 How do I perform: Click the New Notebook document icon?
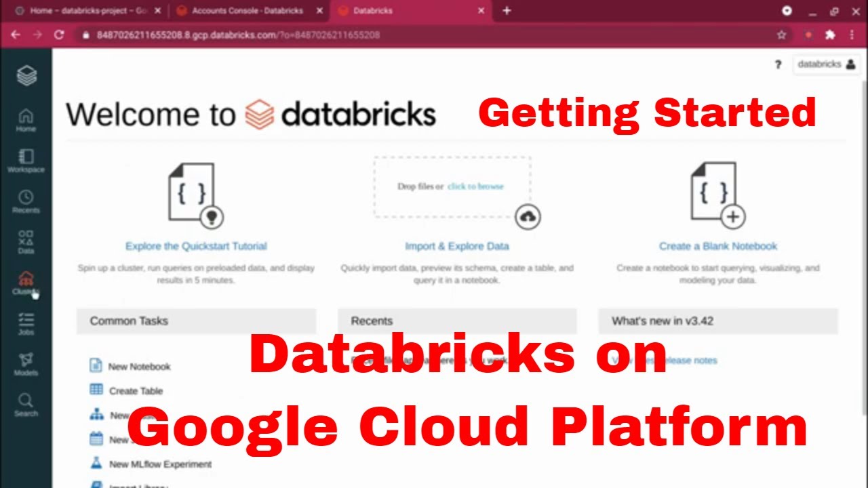(x=96, y=365)
